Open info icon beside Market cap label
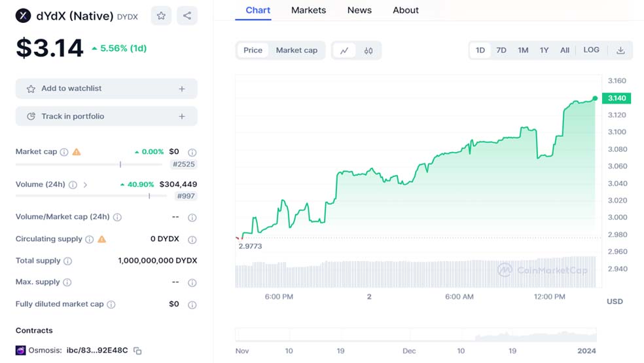 point(64,152)
